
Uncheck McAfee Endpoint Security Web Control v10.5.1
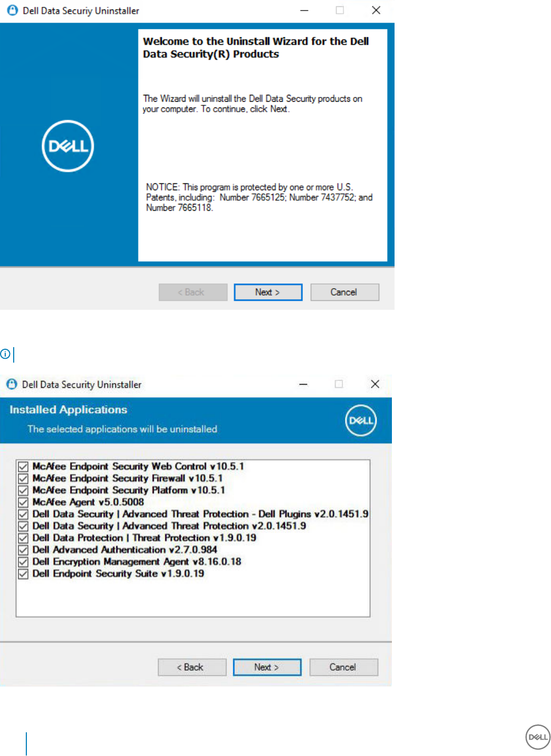click(23, 467)
